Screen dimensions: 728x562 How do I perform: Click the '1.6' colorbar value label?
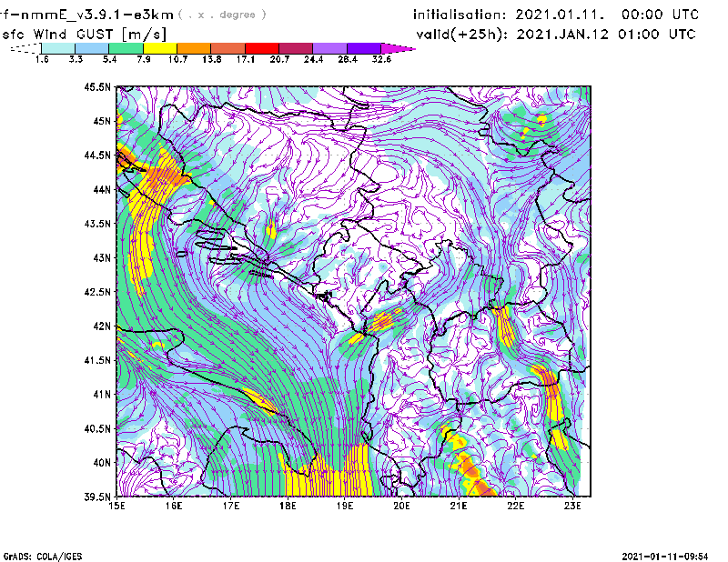point(42,59)
